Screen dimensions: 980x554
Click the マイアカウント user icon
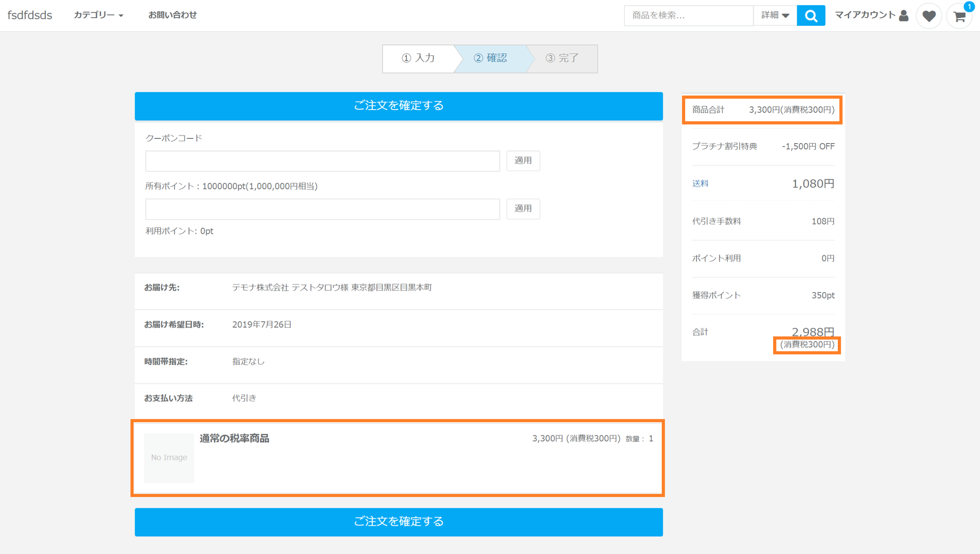click(x=903, y=16)
